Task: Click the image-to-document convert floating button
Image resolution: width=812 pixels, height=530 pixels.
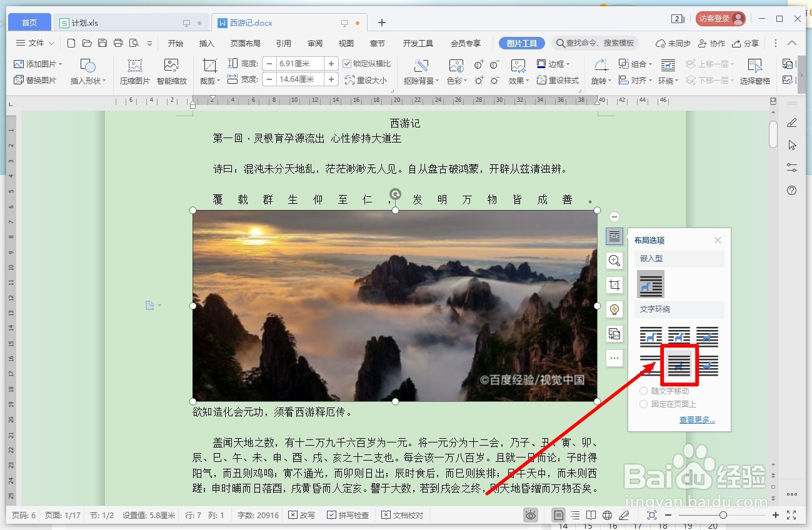Action: pos(614,334)
